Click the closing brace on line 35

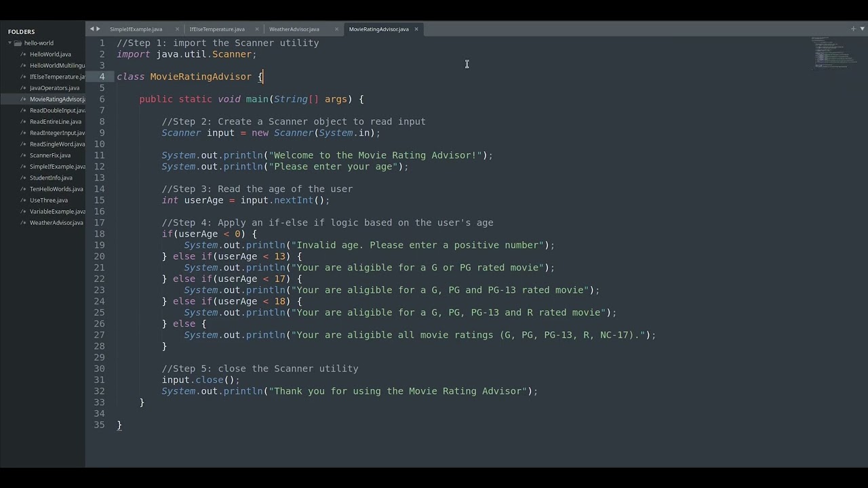(119, 425)
